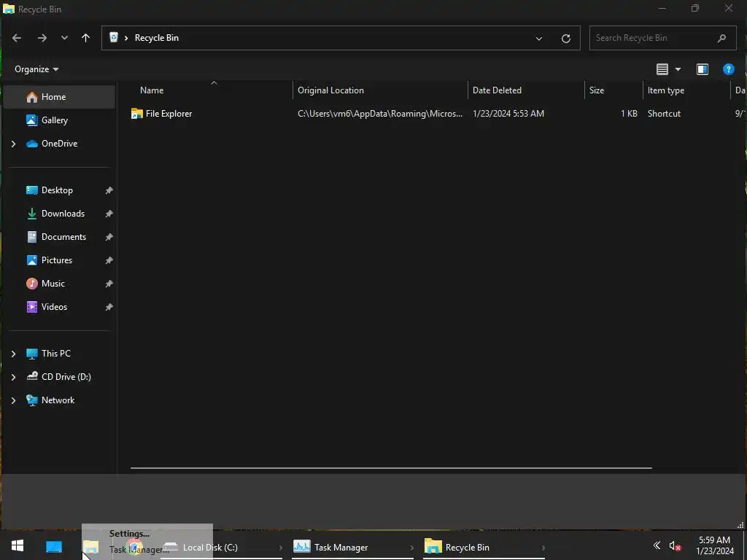Click the Shortcut item type cell

[x=664, y=114]
